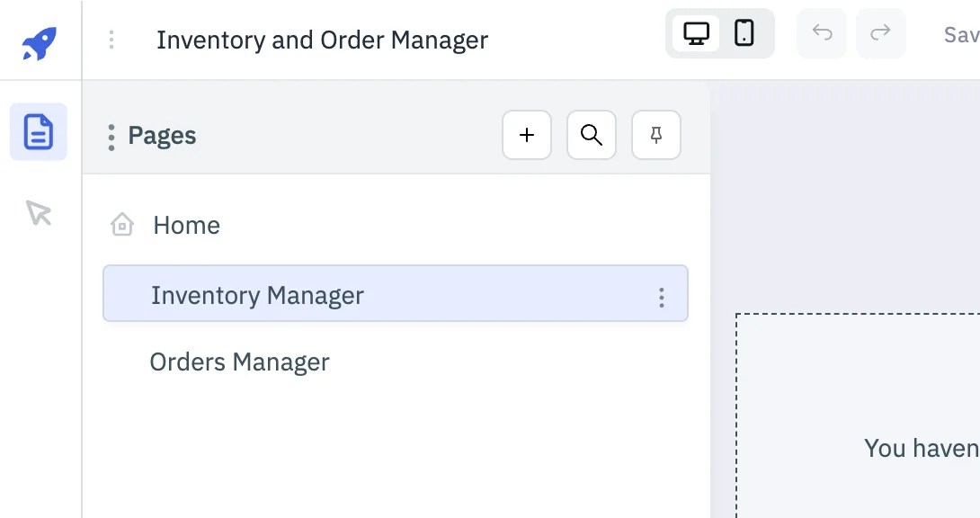Image resolution: width=980 pixels, height=518 pixels.
Task: Open the page search
Action: (x=591, y=135)
